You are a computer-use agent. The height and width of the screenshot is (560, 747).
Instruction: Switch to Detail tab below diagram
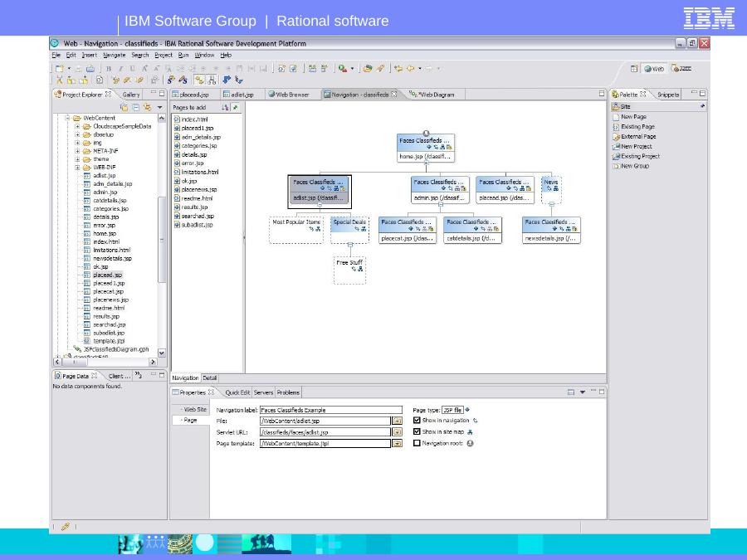click(210, 378)
